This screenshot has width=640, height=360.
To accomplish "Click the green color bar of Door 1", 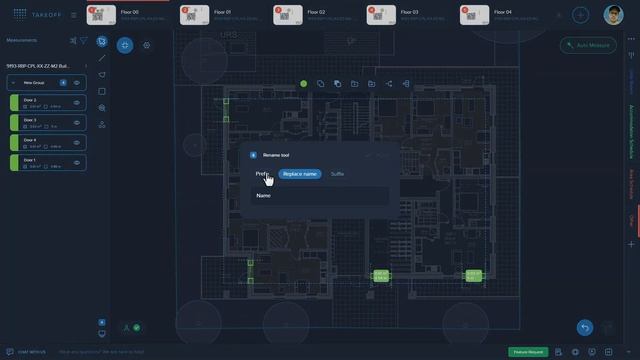I will point(14,163).
